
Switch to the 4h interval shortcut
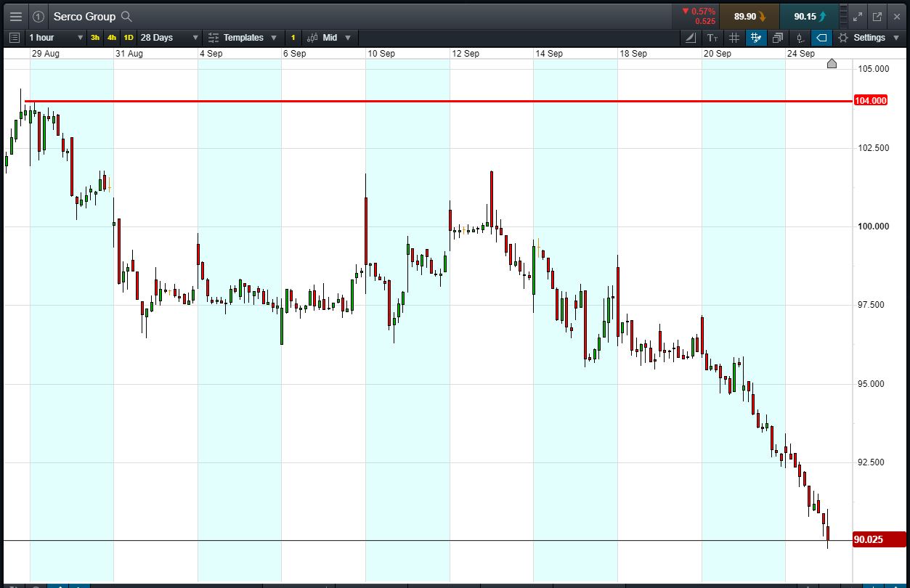click(111, 38)
